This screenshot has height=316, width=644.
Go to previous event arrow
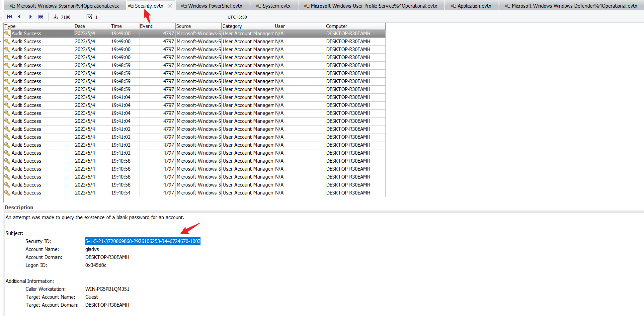tap(20, 17)
